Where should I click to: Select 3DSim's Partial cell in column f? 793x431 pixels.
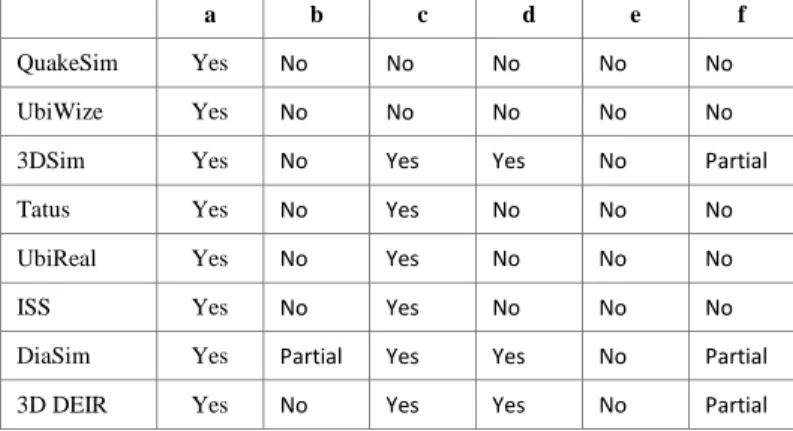[736, 161]
